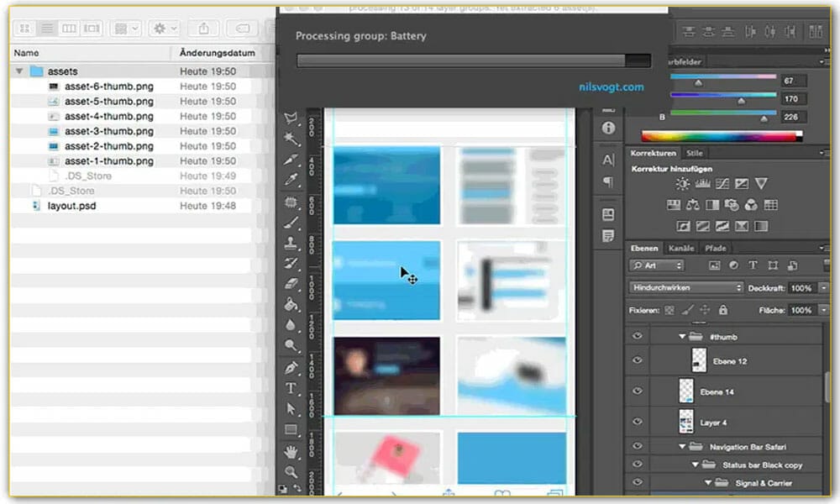The width and height of the screenshot is (840, 504).
Task: Toggle visibility of Navigation Bar Safari group
Action: click(637, 446)
